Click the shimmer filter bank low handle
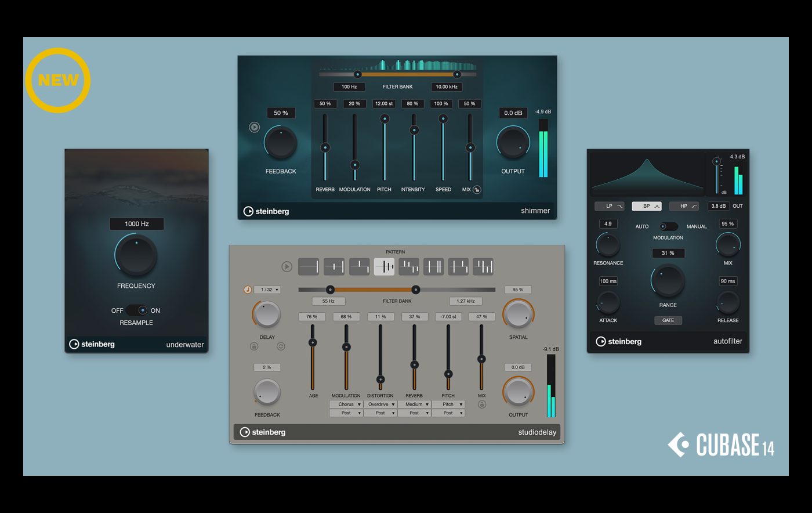This screenshot has height=513, width=812. point(358,74)
